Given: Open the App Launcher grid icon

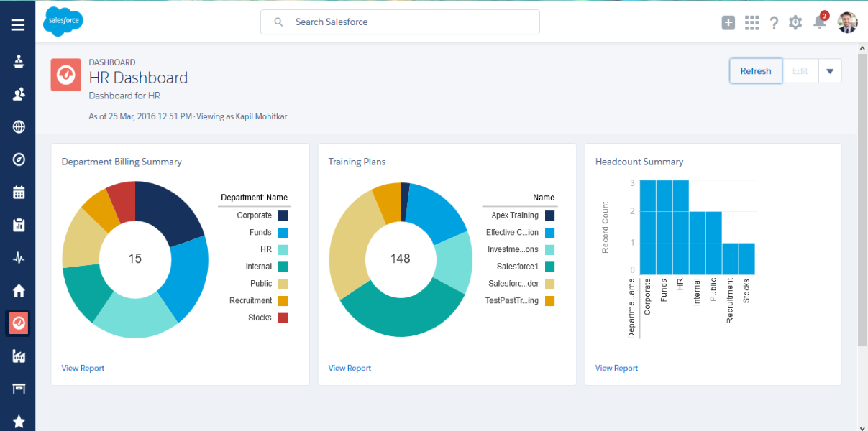Looking at the screenshot, I should pos(751,22).
